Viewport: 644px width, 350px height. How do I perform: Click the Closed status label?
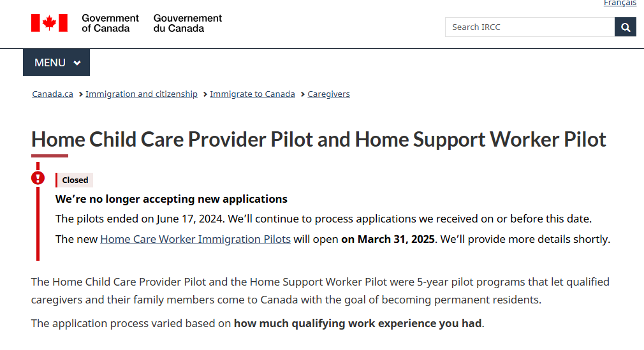[x=75, y=180]
